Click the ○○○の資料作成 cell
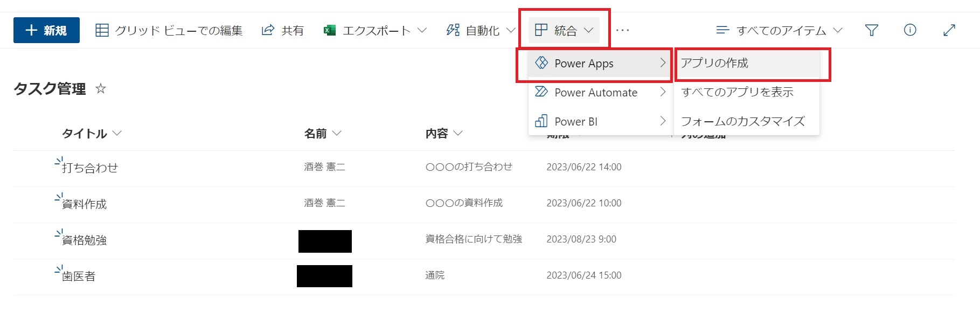Viewport: 980px width, 319px height. (x=464, y=203)
